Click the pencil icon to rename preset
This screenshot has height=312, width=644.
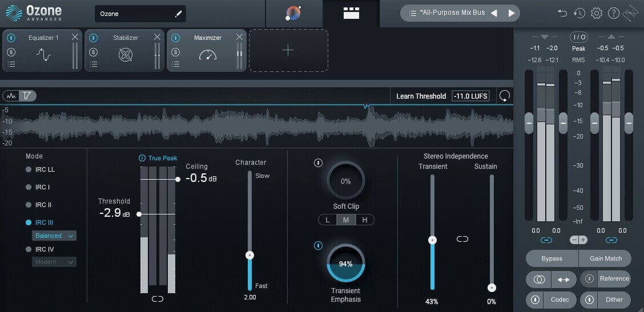[x=178, y=14]
